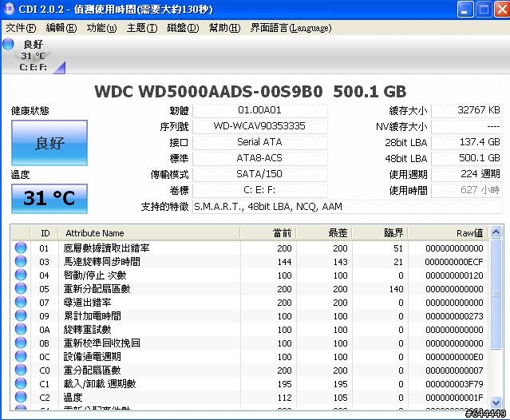Select the row 累計加電時間
510x420 pixels.
pos(250,316)
